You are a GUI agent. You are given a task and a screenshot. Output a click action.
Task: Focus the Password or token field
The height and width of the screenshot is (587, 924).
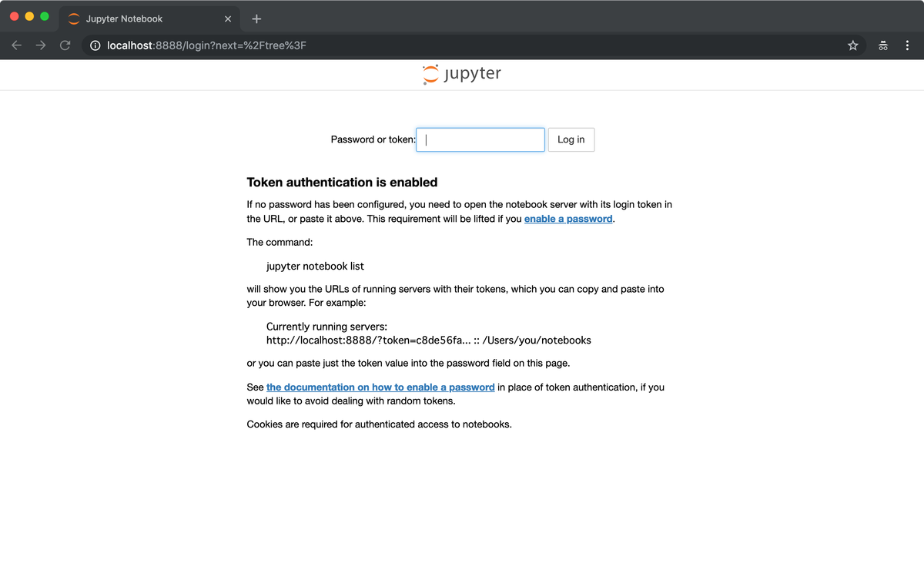pos(480,139)
